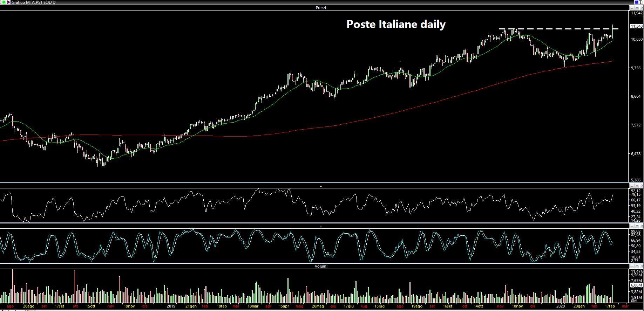Click the 6,478 price axis value
Viewport: 644px width, 311px height.
point(637,154)
